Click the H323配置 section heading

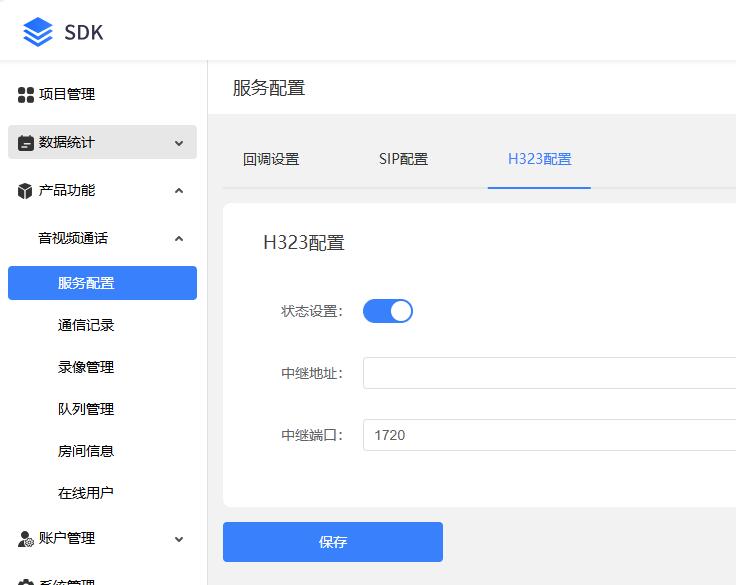304,243
